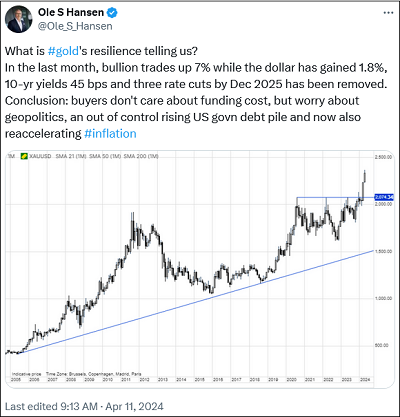Image resolution: width=400 pixels, height=417 pixels.
Task: Click the blue verified badge
Action: [112, 13]
